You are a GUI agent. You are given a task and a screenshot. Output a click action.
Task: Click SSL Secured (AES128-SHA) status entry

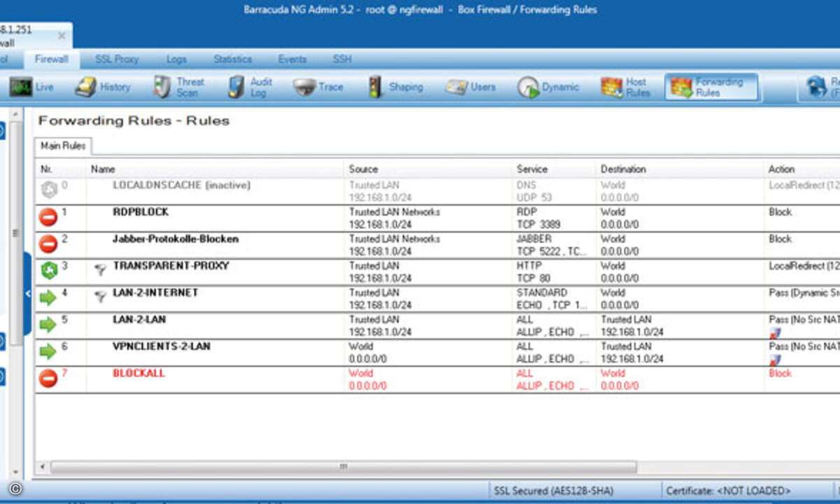[553, 491]
